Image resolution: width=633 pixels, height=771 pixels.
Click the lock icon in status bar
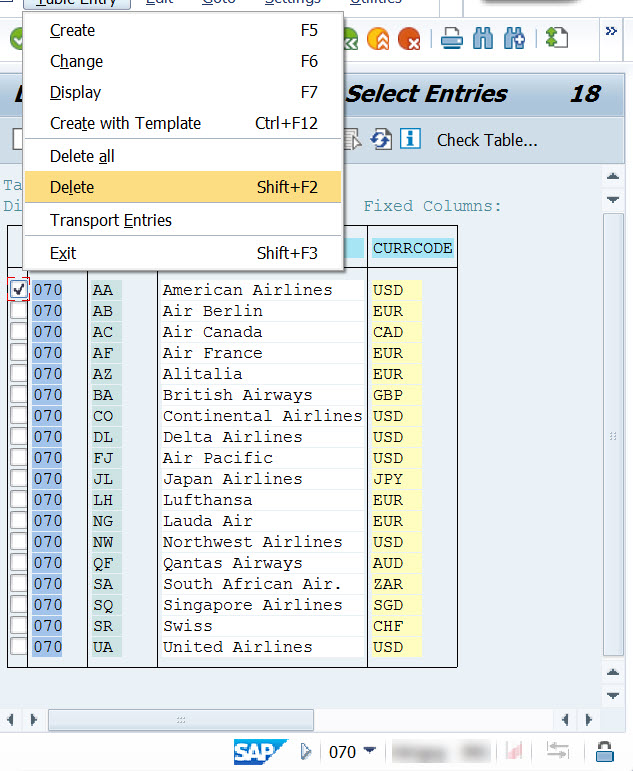point(605,751)
